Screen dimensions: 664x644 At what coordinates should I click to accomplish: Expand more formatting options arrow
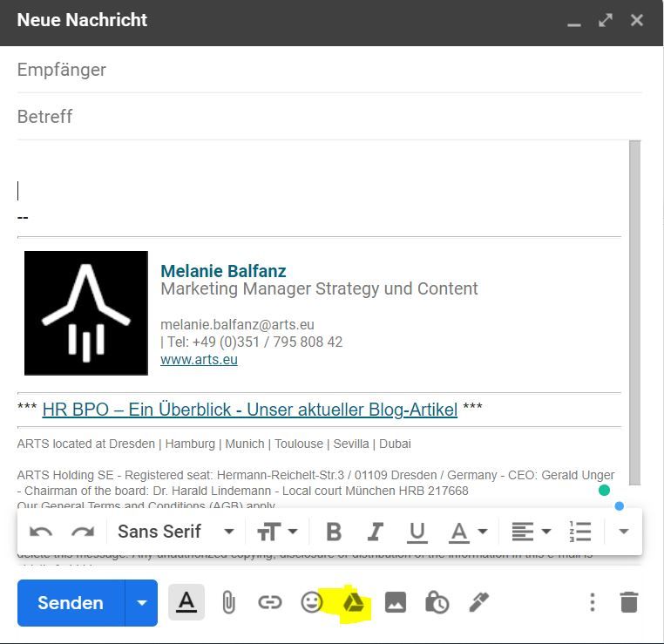tap(623, 532)
